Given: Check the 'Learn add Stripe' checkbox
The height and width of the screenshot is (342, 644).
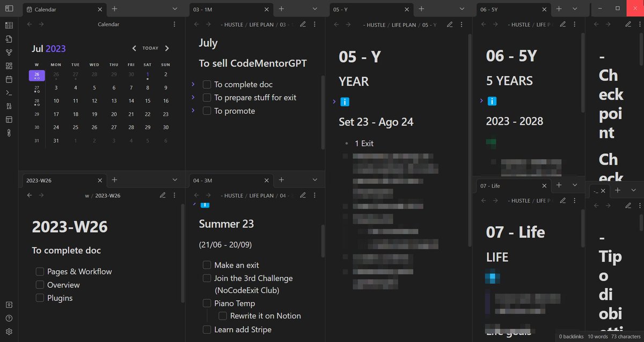Looking at the screenshot, I should [207, 329].
